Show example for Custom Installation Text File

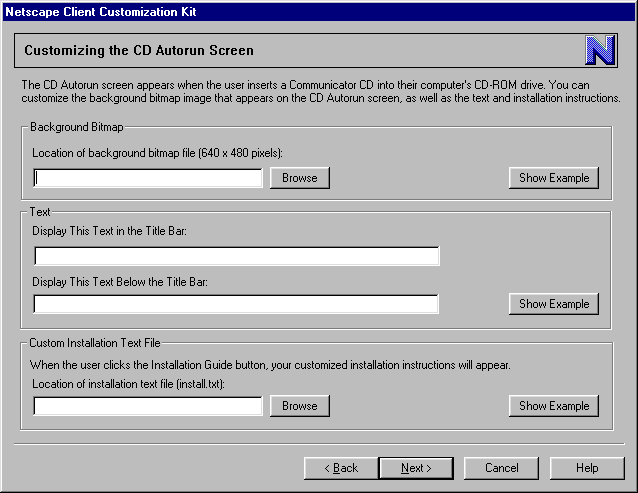click(x=554, y=406)
